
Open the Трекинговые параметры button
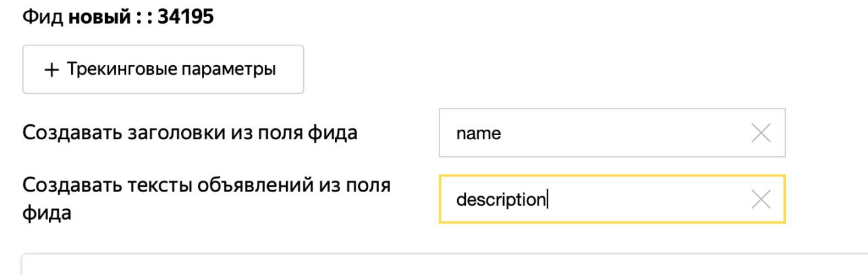tap(163, 69)
